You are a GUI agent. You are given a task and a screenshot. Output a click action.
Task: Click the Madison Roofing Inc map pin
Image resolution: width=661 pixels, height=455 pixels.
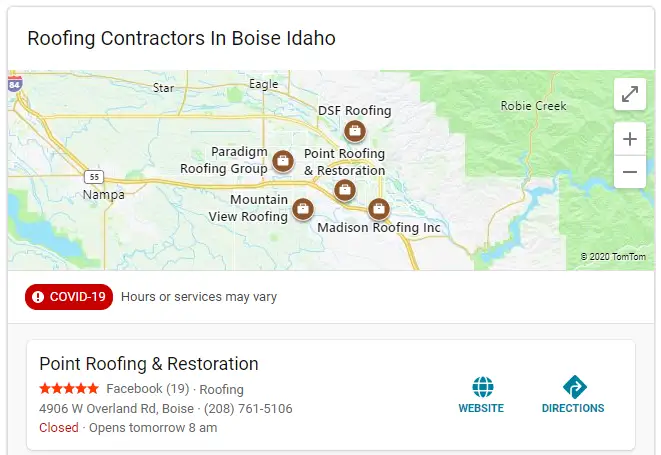(378, 209)
